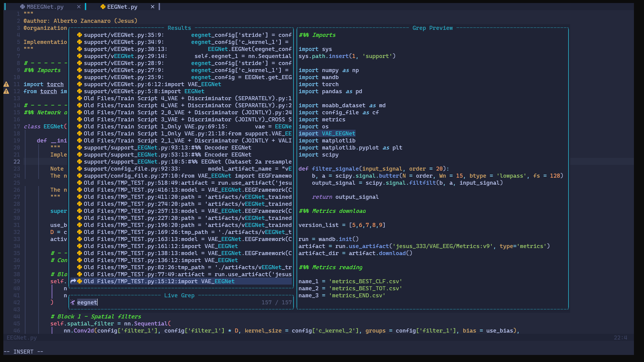The height and width of the screenshot is (362, 644).
Task: Click Python icon of config_file.py:92:33 result
Action: coord(79,169)
